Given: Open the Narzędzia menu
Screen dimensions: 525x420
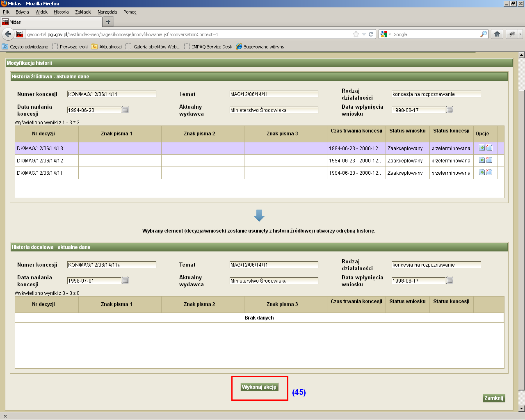Looking at the screenshot, I should point(107,12).
